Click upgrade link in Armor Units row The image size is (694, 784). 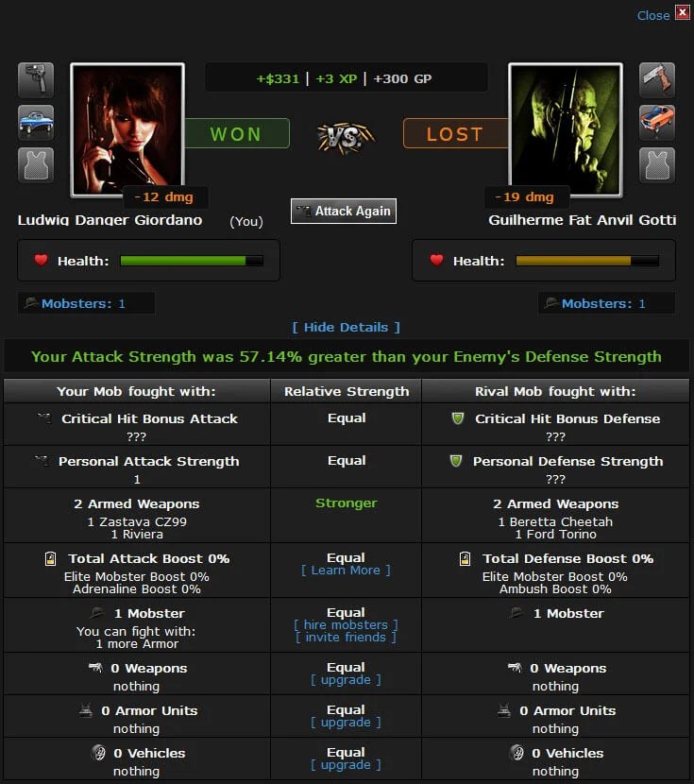(x=346, y=723)
